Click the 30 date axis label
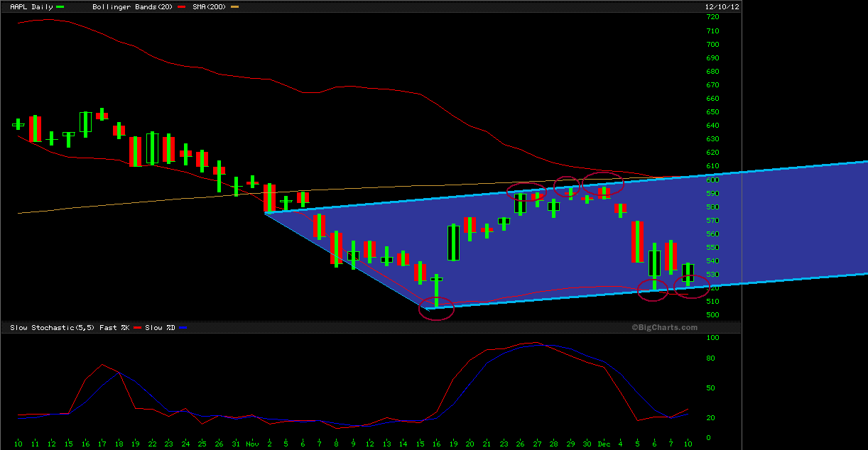The image size is (868, 450). 587,444
